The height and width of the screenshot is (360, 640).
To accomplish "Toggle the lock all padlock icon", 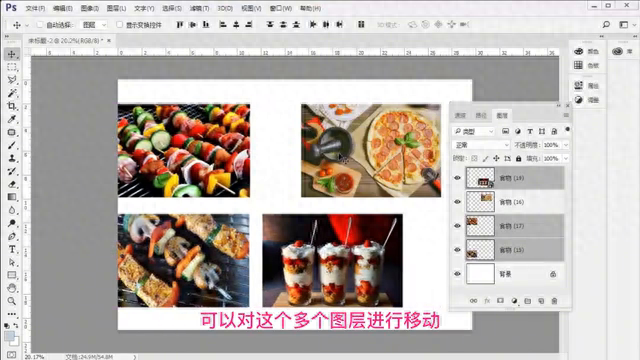I will [x=518, y=158].
